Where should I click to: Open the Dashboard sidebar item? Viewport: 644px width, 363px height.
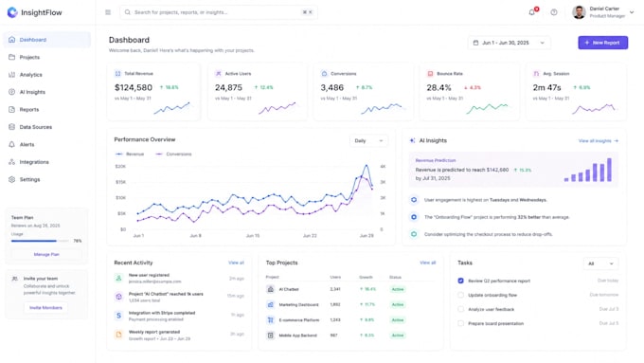pos(46,40)
